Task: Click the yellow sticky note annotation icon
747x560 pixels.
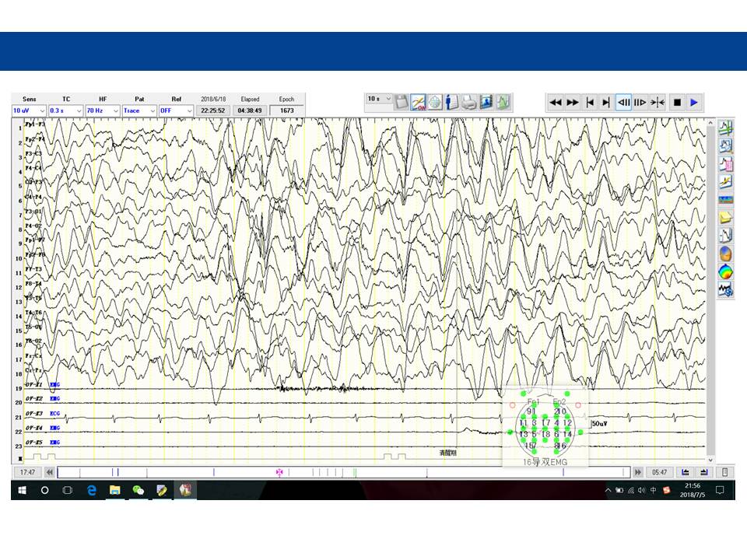Action: (x=725, y=218)
